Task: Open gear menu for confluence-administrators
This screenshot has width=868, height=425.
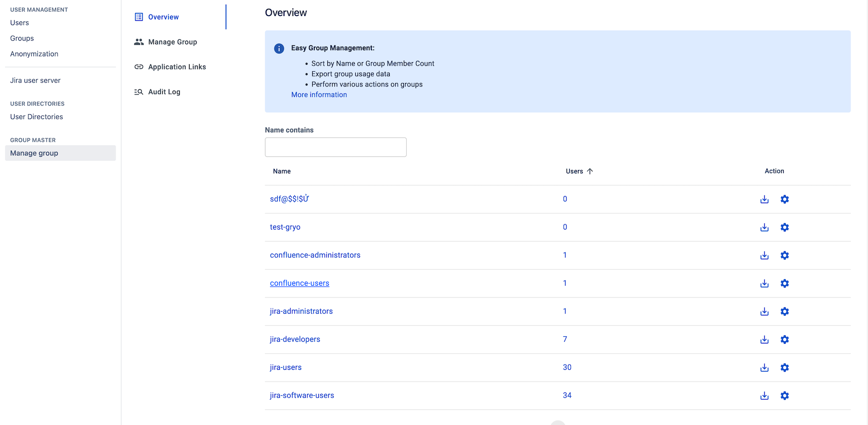Action: (x=785, y=255)
